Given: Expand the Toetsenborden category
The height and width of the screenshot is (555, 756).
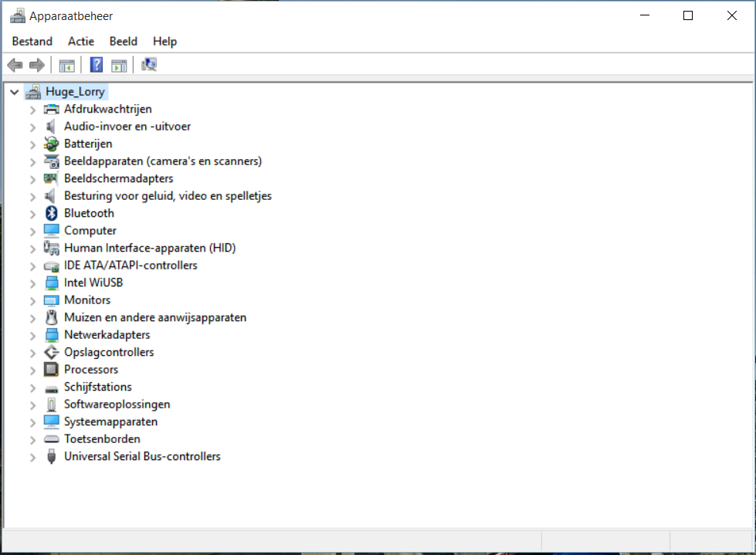Looking at the screenshot, I should click(x=32, y=439).
